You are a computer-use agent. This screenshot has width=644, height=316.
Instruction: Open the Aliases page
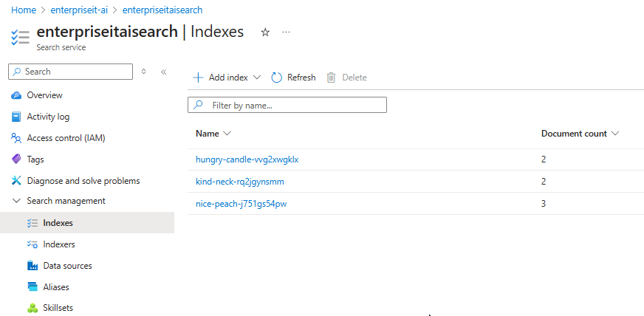click(x=56, y=287)
